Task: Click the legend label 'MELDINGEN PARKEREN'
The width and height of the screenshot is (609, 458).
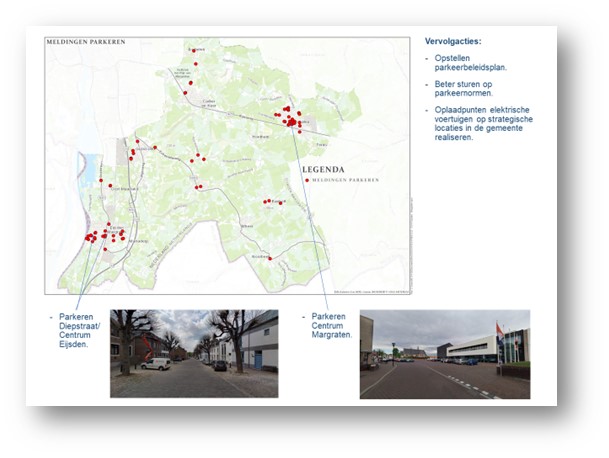Action: click(345, 180)
